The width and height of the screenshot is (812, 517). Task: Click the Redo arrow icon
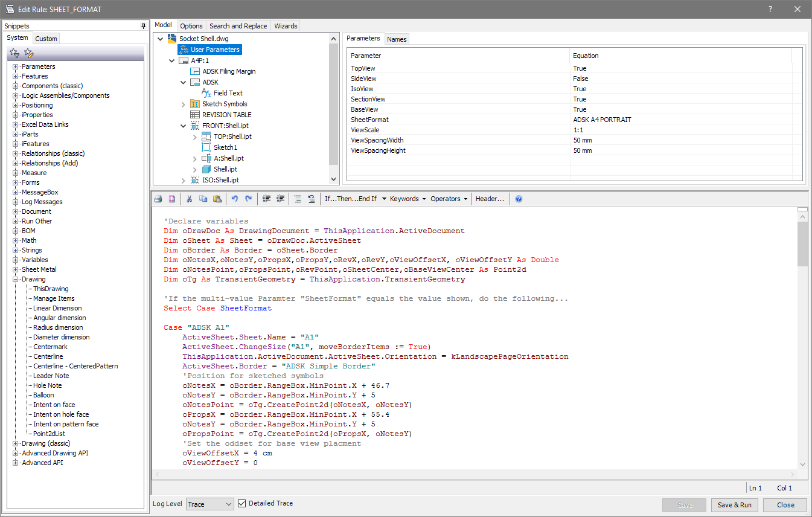pos(248,199)
